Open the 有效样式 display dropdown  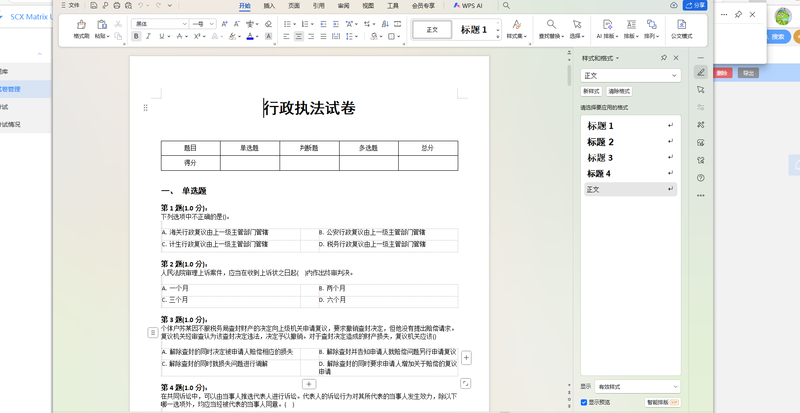coord(638,386)
